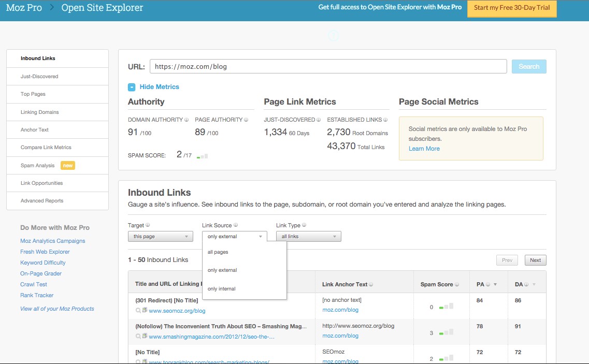Click the info icon next to Target
Viewport: 589px width, 364px height.
point(148,225)
